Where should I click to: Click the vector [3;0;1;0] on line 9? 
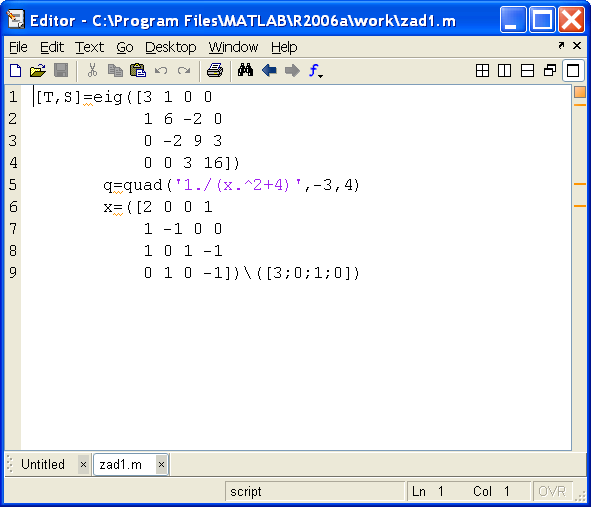click(x=308, y=273)
